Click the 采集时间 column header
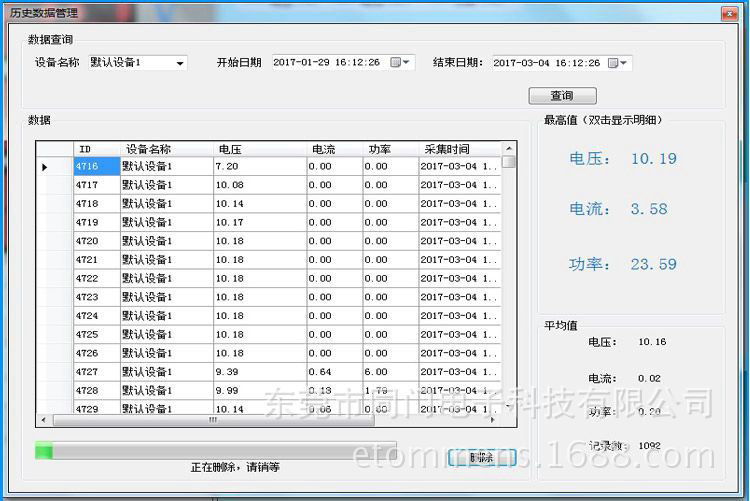Image resolution: width=750 pixels, height=501 pixels. coord(446,149)
